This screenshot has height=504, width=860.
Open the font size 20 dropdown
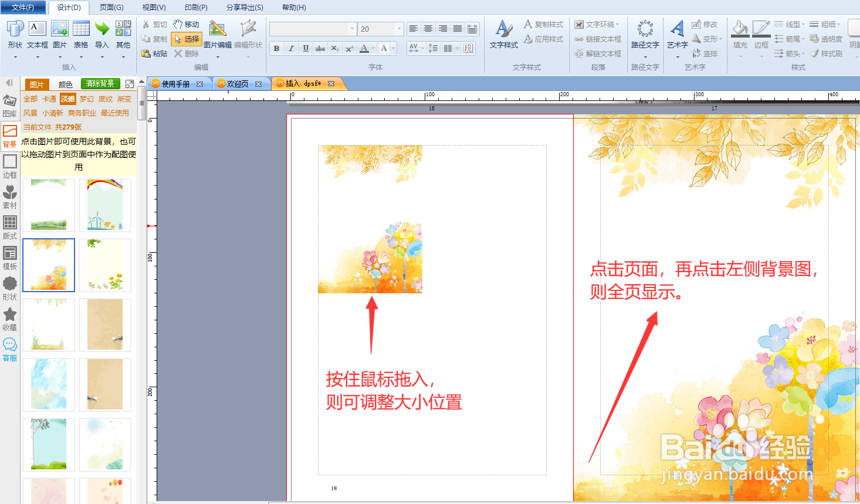pos(399,29)
